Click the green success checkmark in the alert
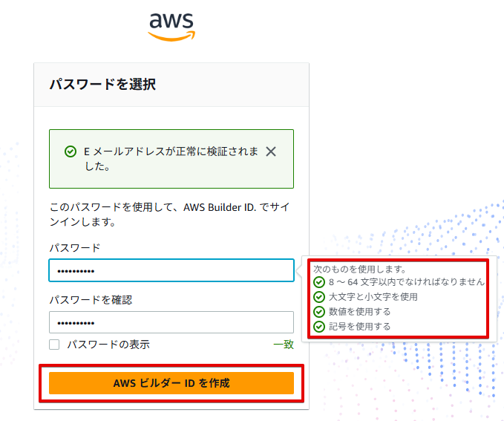 [71, 151]
